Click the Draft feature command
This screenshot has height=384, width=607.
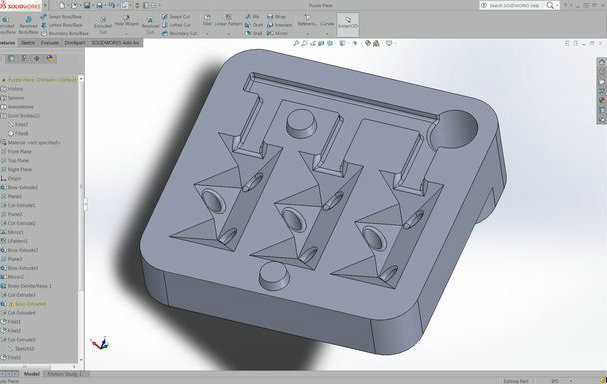(x=254, y=25)
